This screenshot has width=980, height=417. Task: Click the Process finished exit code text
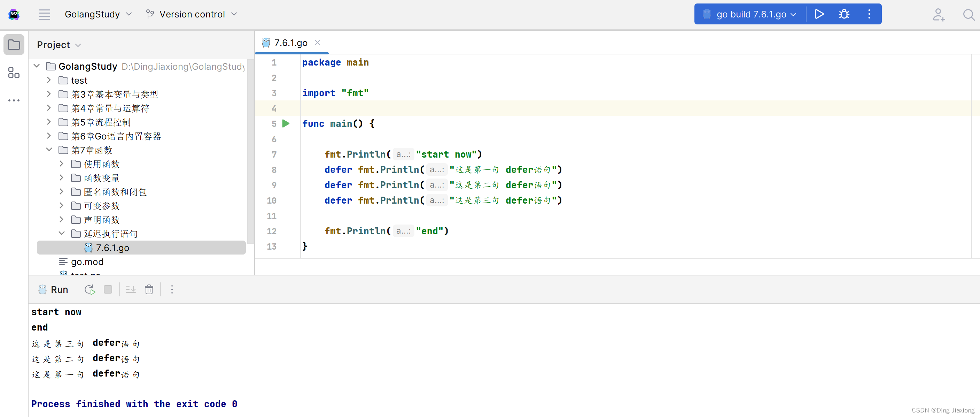pos(134,404)
